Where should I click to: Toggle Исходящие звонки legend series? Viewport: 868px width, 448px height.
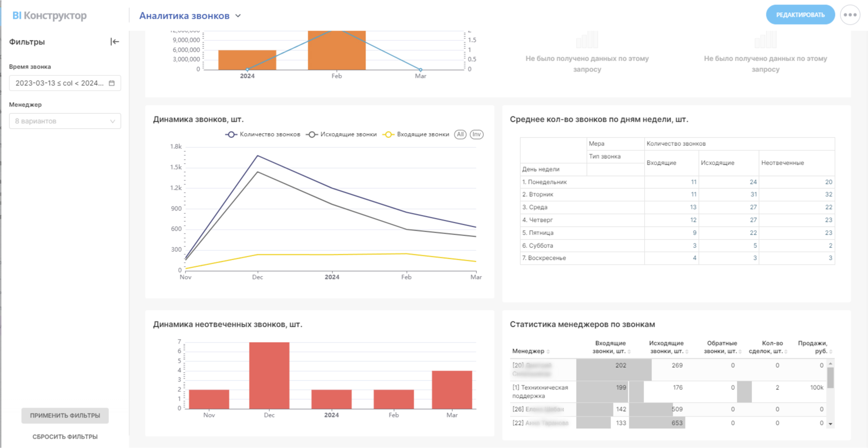click(x=341, y=135)
